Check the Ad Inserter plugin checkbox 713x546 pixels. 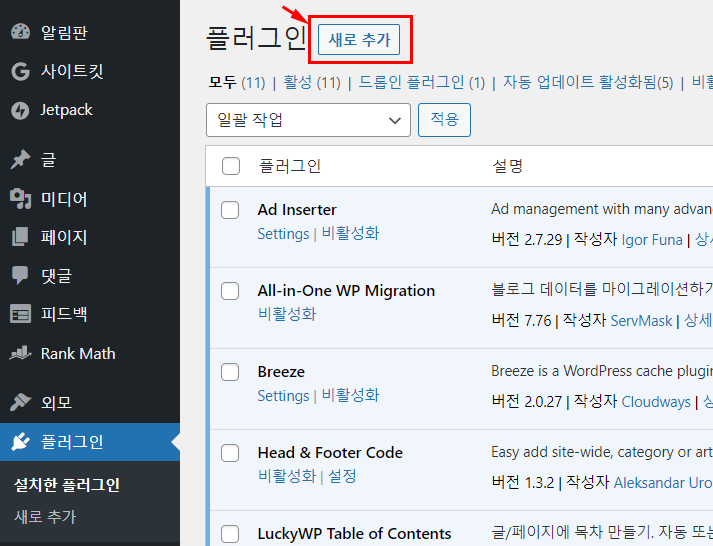230,210
